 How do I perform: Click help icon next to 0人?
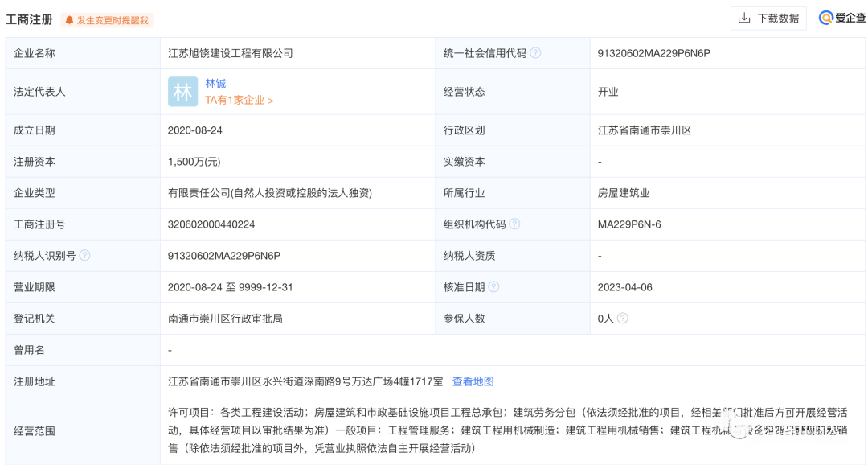click(622, 319)
